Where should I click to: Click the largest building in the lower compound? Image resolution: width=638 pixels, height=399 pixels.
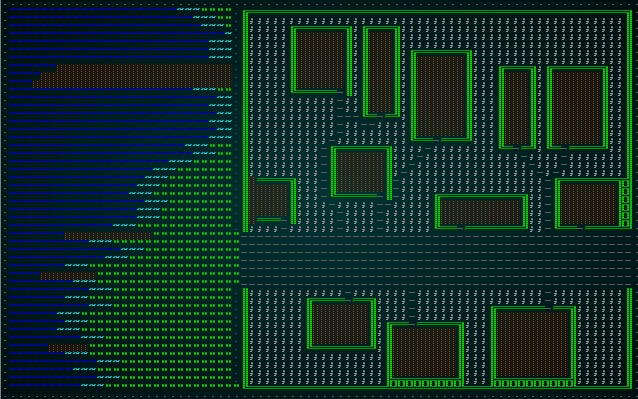tap(533, 346)
